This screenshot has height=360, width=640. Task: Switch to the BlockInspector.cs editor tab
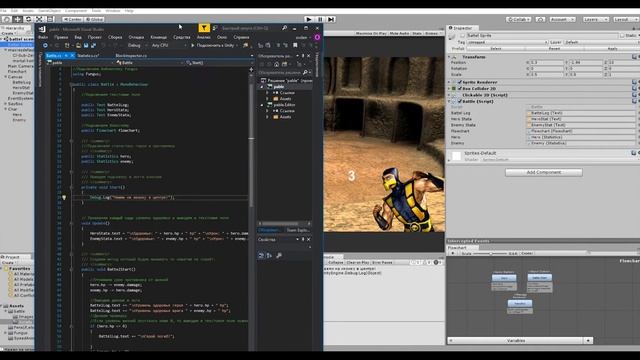pyautogui.click(x=131, y=56)
